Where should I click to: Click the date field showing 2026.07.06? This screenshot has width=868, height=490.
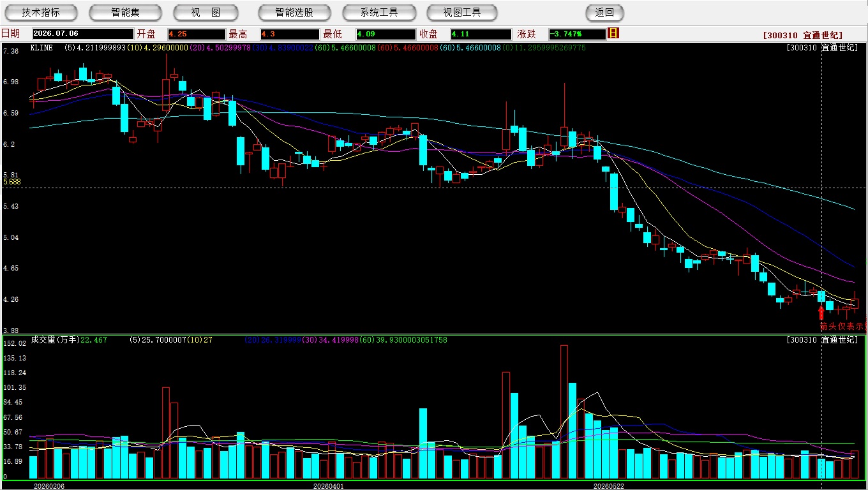[82, 34]
